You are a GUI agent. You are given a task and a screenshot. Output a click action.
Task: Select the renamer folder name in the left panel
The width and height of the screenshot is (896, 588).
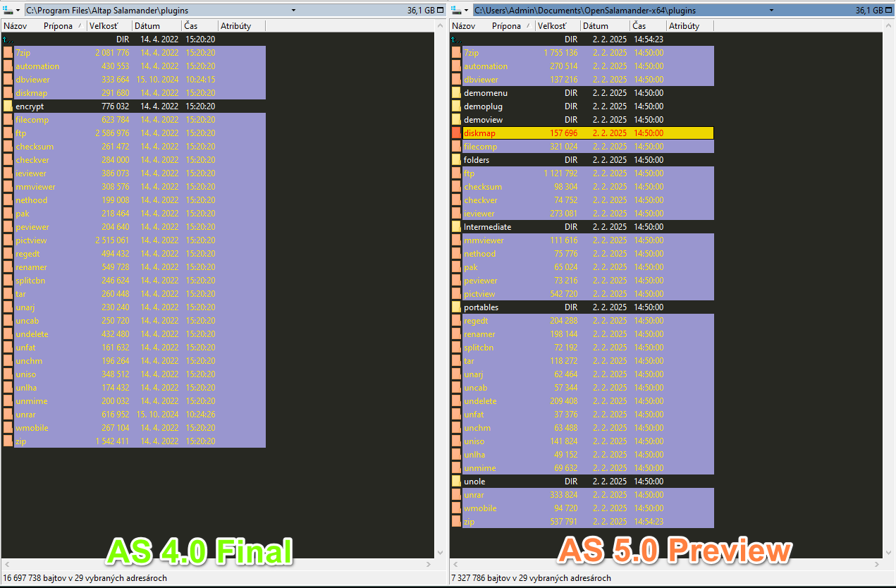[x=31, y=267]
